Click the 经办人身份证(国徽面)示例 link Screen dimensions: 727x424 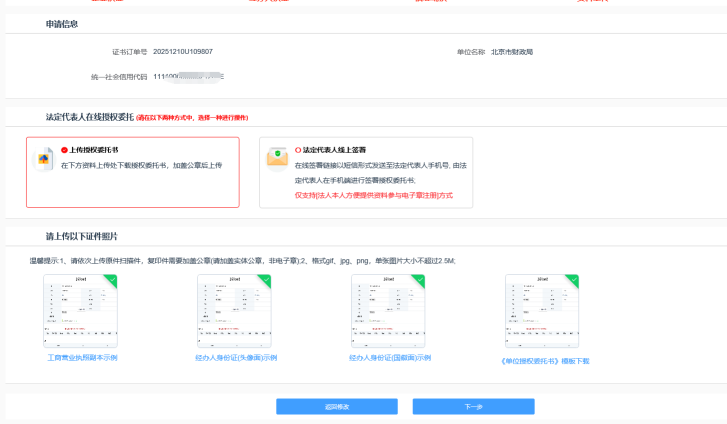(389, 357)
